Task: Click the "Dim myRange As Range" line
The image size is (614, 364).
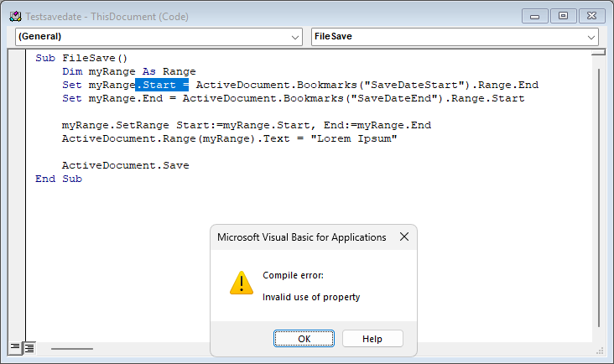Action: (129, 71)
